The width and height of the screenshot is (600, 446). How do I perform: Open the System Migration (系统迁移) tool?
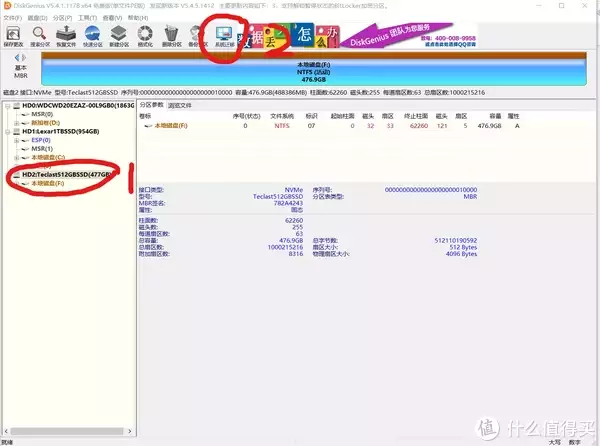(225, 36)
